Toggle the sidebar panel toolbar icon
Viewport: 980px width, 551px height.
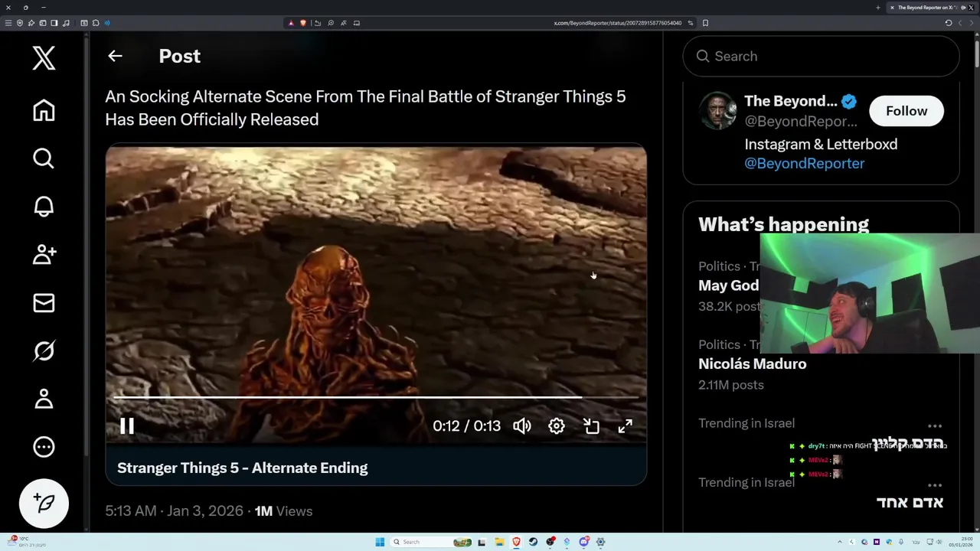pos(54,23)
